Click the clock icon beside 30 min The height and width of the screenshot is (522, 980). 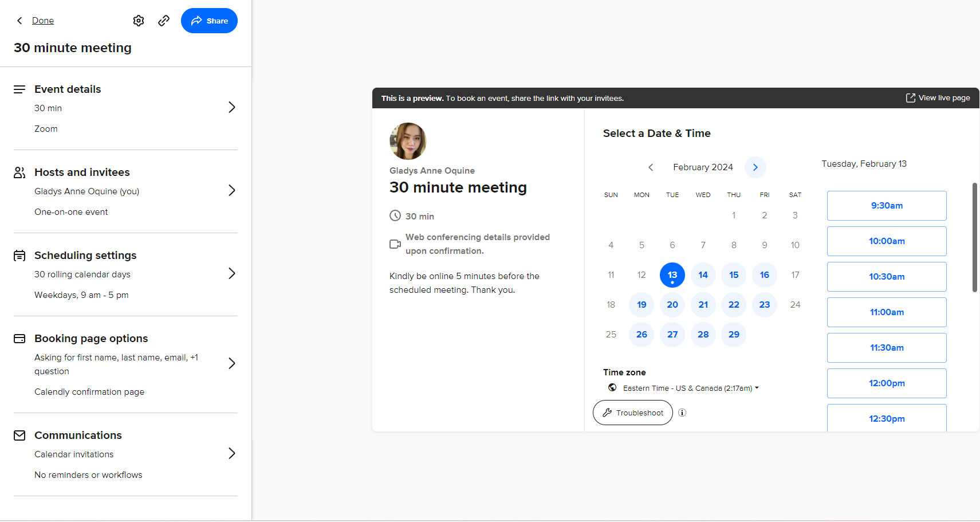coord(395,216)
